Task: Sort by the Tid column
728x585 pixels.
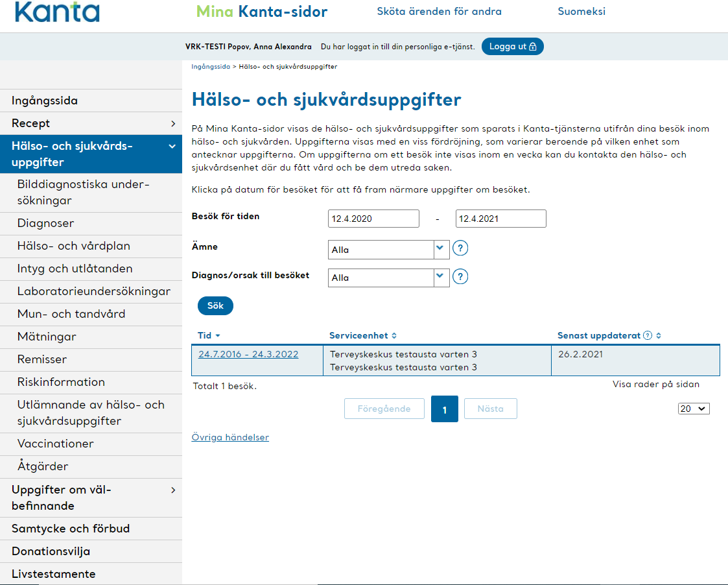Action: (x=209, y=335)
